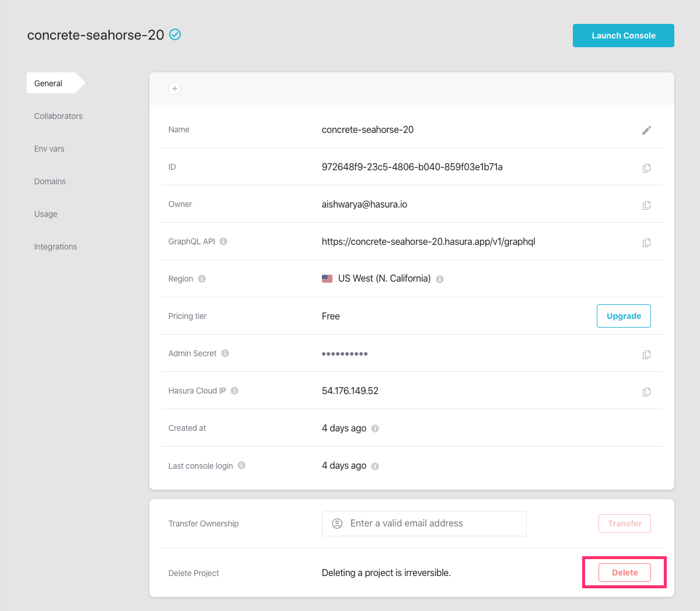Copy the owner email address

click(646, 205)
